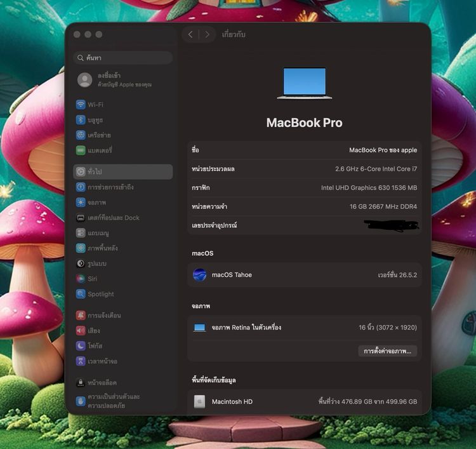Open Wi-Fi settings icon in sidebar

tap(81, 105)
